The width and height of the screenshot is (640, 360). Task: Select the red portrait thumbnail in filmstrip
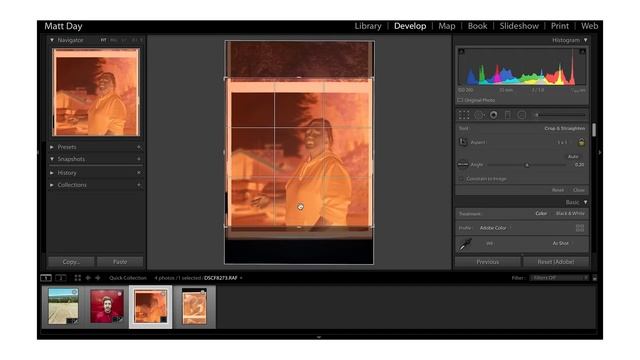[107, 307]
